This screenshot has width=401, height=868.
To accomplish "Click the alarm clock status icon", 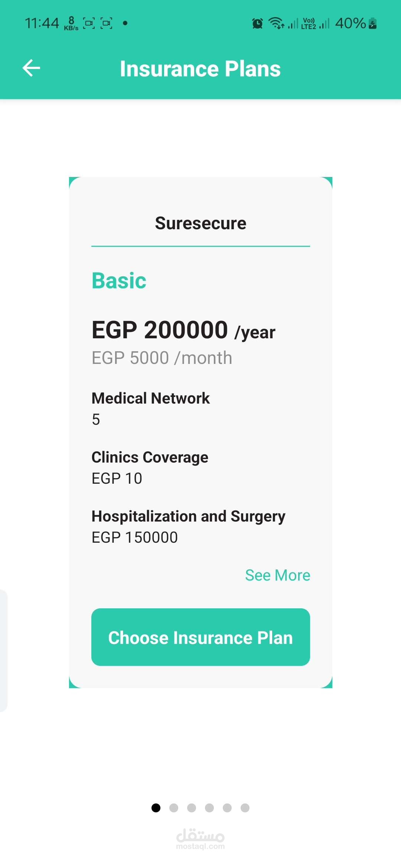I will 257,23.
